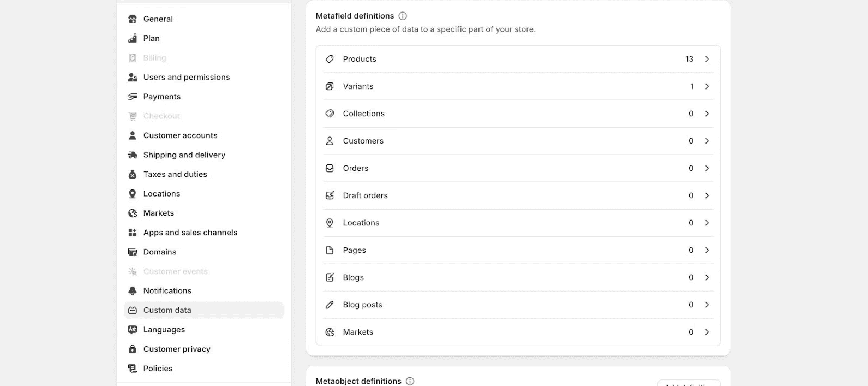Open Payments settings menu item
This screenshot has width=868, height=386.
[204, 97]
